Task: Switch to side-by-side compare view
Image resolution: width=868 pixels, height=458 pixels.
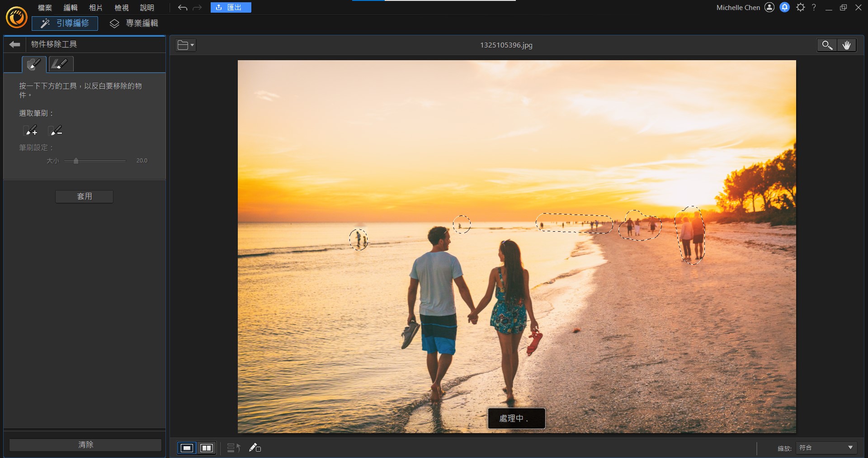Action: (207, 448)
